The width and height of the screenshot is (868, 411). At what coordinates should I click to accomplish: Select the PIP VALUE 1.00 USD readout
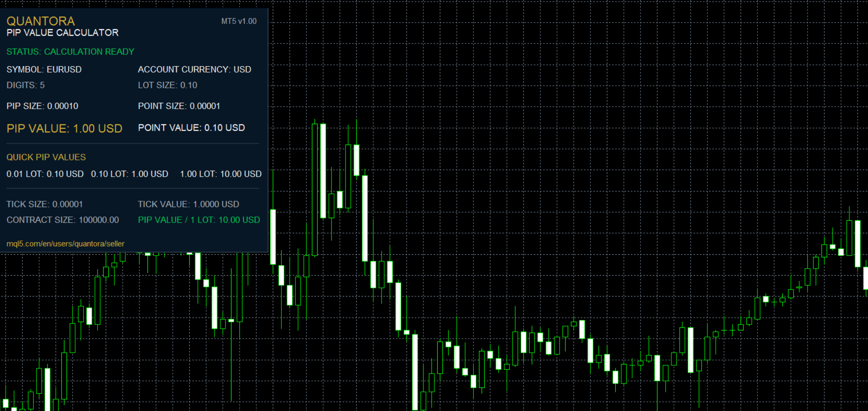tap(64, 128)
